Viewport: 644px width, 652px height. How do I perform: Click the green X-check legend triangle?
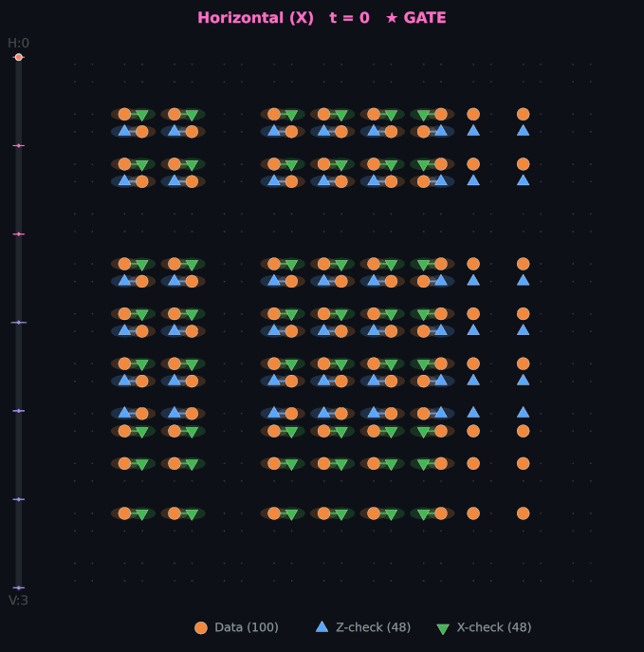pyautogui.click(x=443, y=628)
